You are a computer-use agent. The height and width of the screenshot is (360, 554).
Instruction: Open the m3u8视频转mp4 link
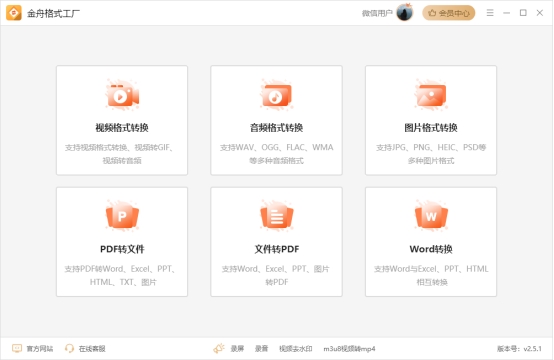[x=349, y=349]
